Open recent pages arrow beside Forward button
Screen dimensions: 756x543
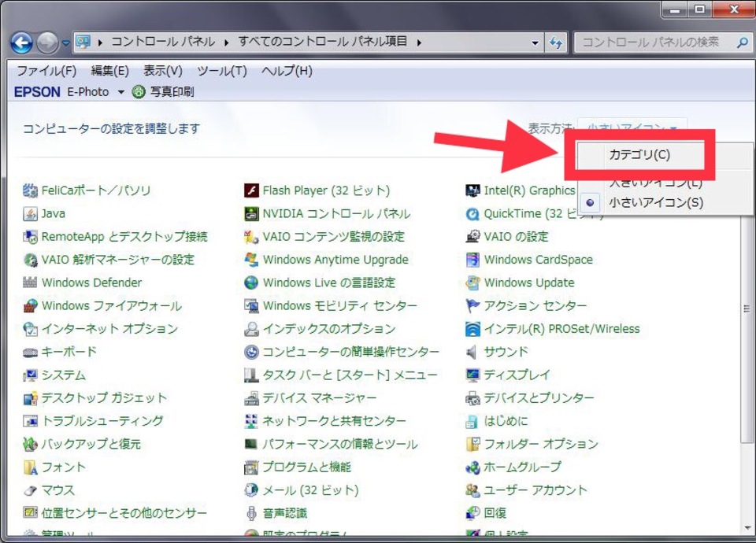[66, 43]
